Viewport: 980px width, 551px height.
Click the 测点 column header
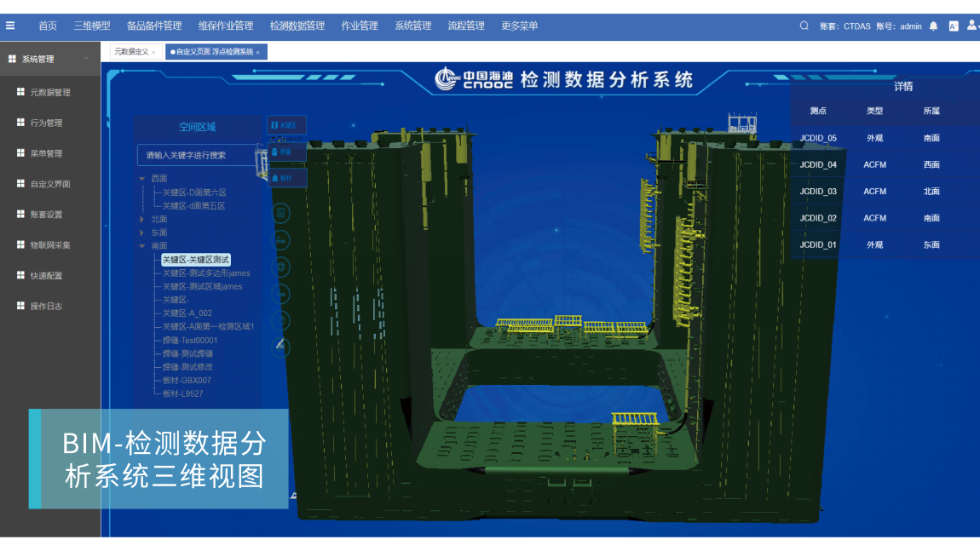point(818,111)
